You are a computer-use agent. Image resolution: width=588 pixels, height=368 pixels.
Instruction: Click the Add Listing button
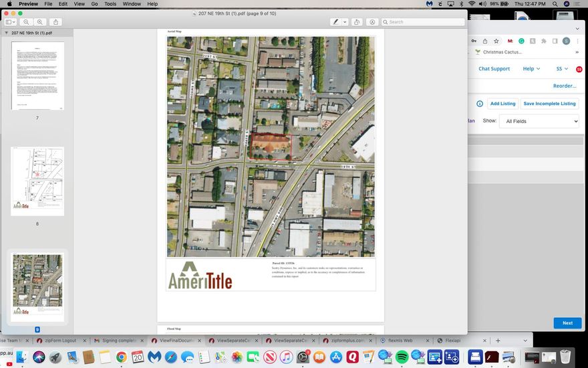pyautogui.click(x=502, y=104)
